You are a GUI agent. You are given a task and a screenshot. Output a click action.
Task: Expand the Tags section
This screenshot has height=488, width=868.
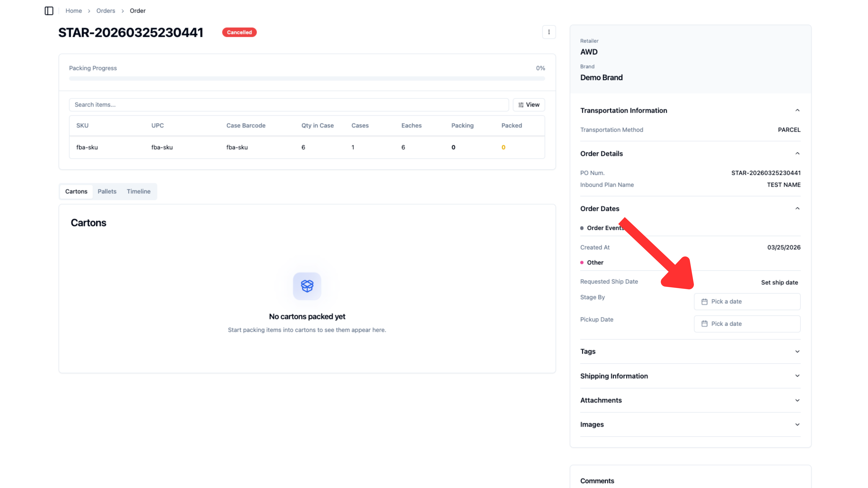point(797,351)
